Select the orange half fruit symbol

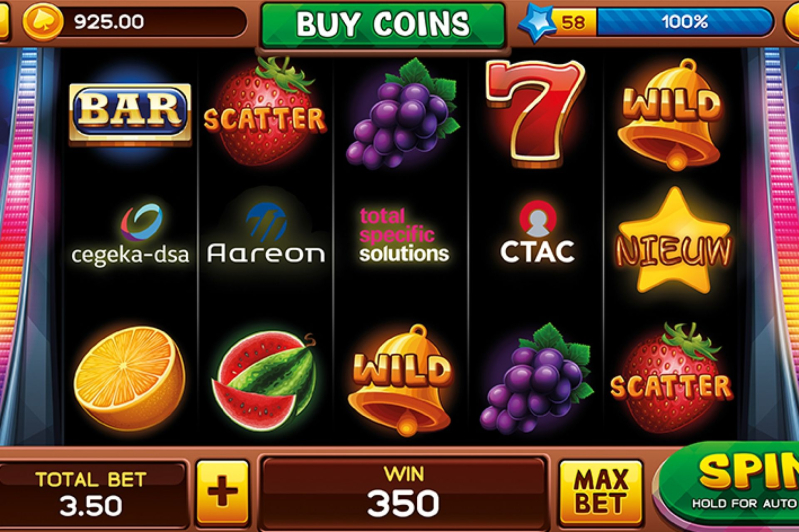(x=129, y=379)
